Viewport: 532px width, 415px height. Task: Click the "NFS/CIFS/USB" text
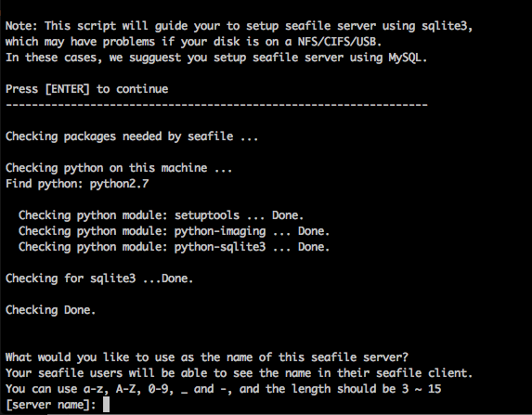pyautogui.click(x=340, y=42)
